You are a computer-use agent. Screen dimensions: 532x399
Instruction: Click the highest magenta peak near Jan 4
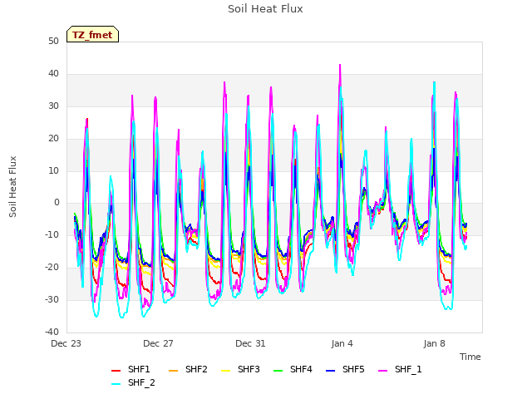[340, 65]
